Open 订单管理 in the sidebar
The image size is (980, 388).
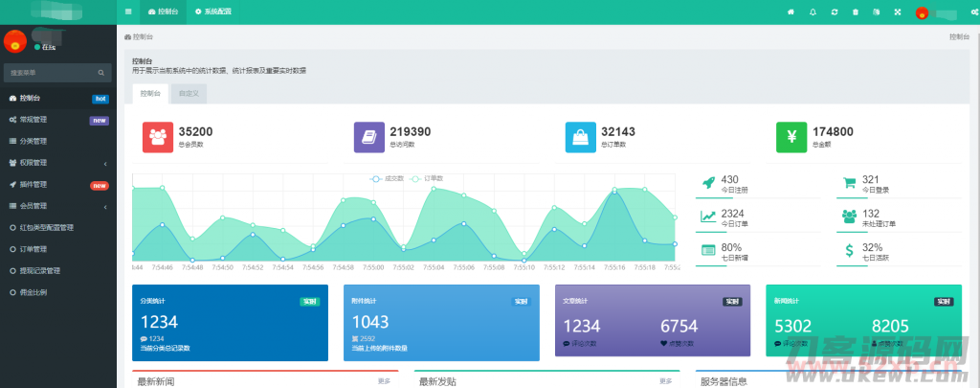click(x=33, y=249)
